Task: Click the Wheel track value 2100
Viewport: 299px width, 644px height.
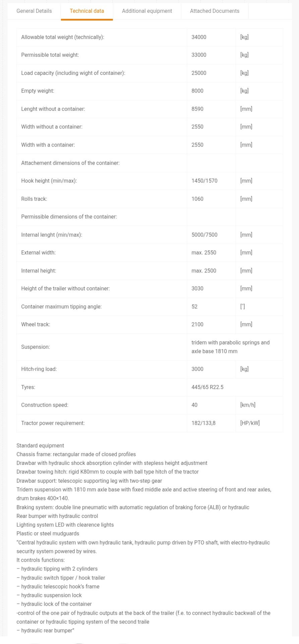Action: coord(197,325)
